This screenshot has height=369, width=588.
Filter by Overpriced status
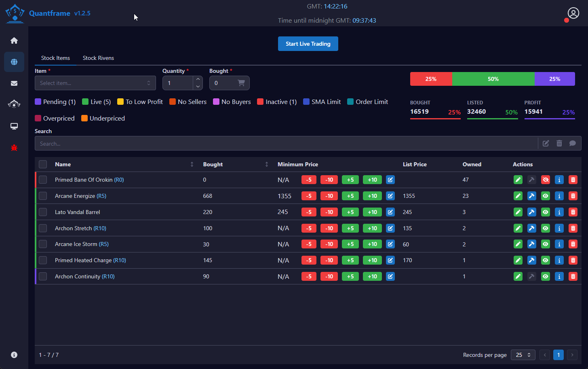click(x=55, y=118)
